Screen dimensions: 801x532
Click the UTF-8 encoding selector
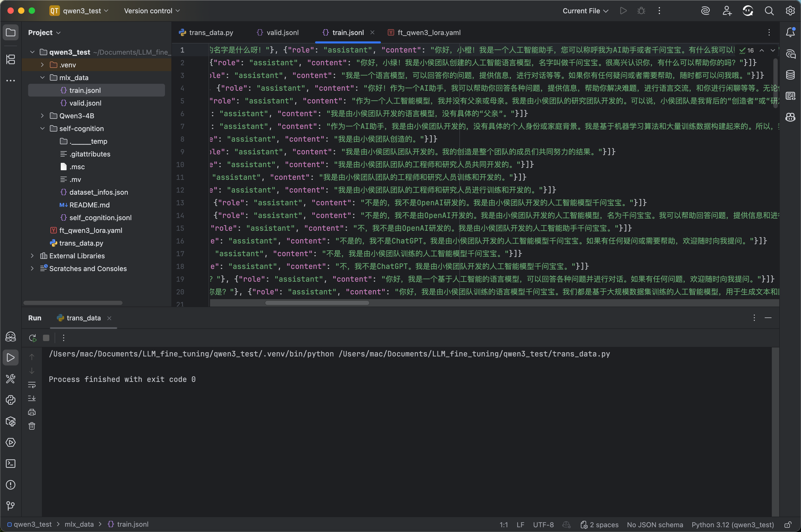tap(543, 525)
